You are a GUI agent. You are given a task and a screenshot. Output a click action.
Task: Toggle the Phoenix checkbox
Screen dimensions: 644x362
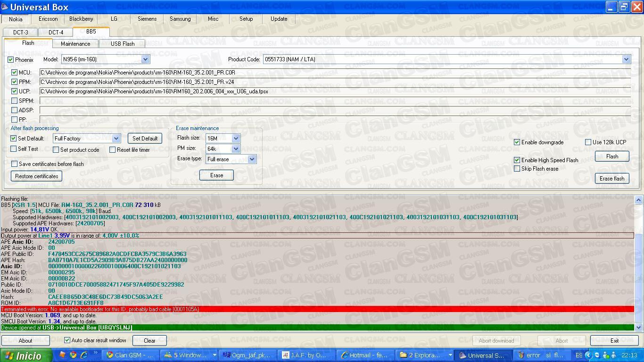(10, 60)
